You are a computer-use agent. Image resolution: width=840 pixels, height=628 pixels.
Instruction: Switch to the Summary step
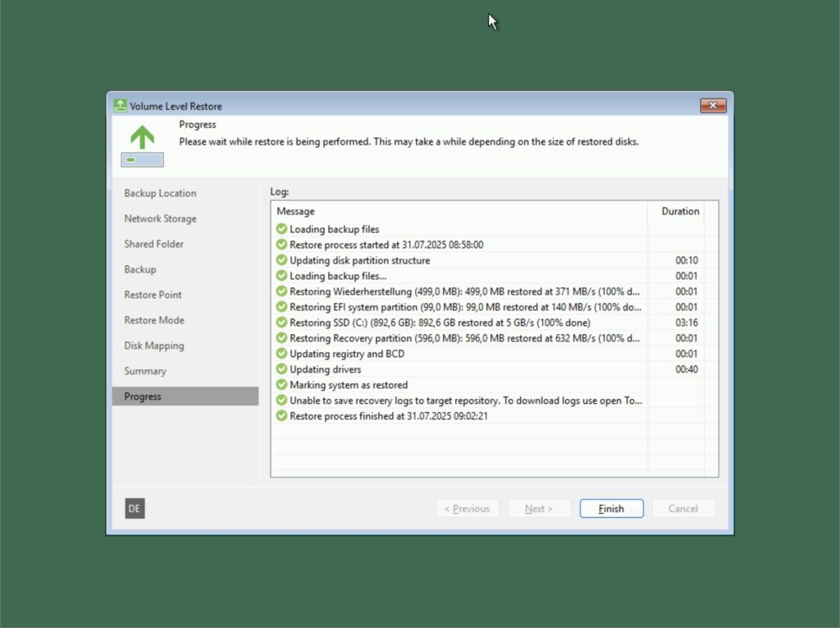pyautogui.click(x=145, y=370)
